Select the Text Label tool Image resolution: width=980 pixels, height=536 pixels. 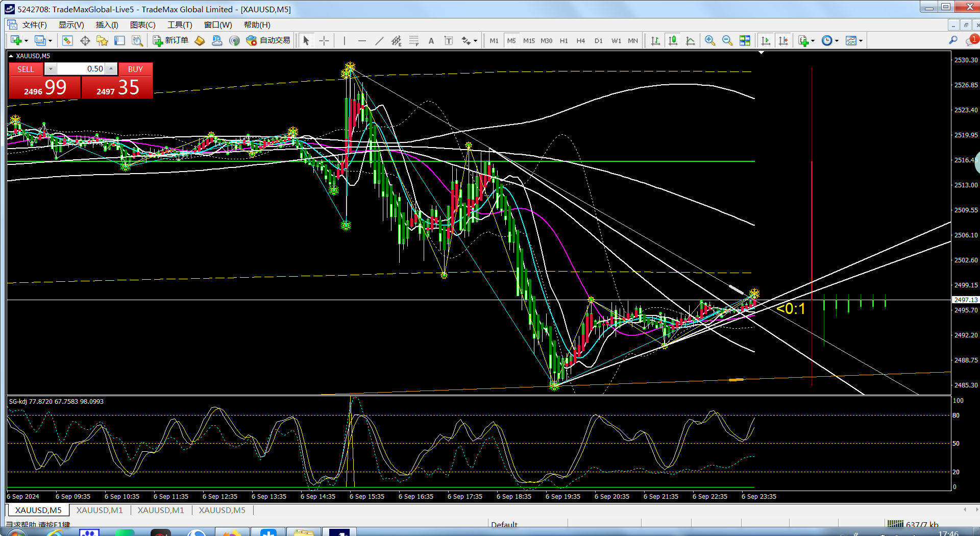point(449,41)
